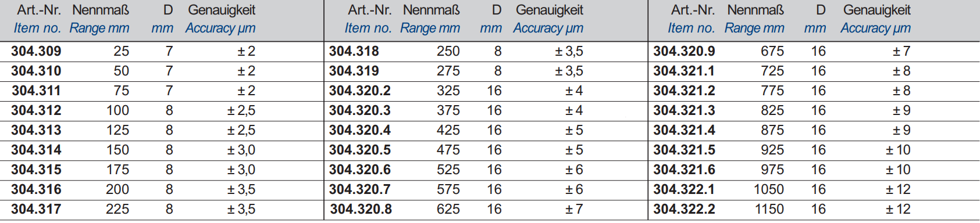
Task: Click the 1050 range value
Action: [x=769, y=189]
